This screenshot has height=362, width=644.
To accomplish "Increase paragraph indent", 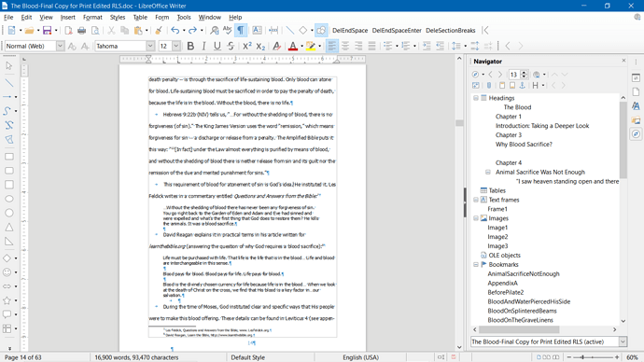I will point(427,46).
